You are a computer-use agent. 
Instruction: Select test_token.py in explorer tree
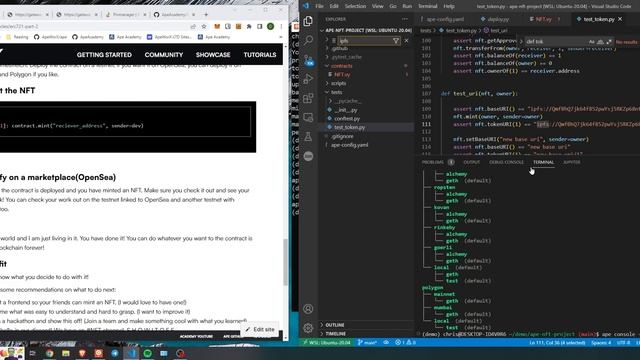click(x=349, y=127)
